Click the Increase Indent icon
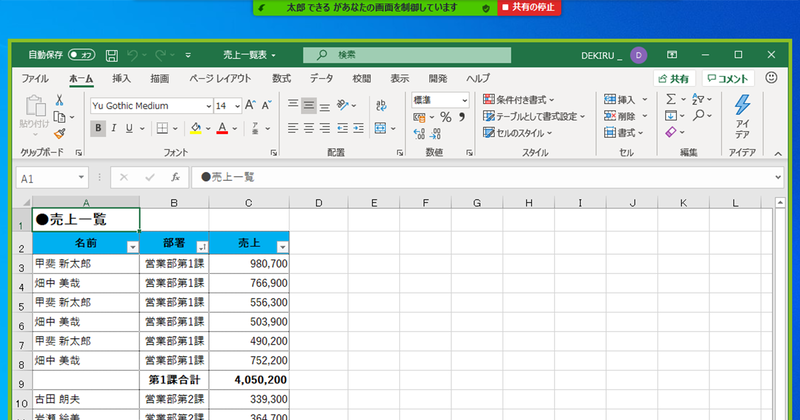Screen dimensions: 800x420 (x=359, y=128)
